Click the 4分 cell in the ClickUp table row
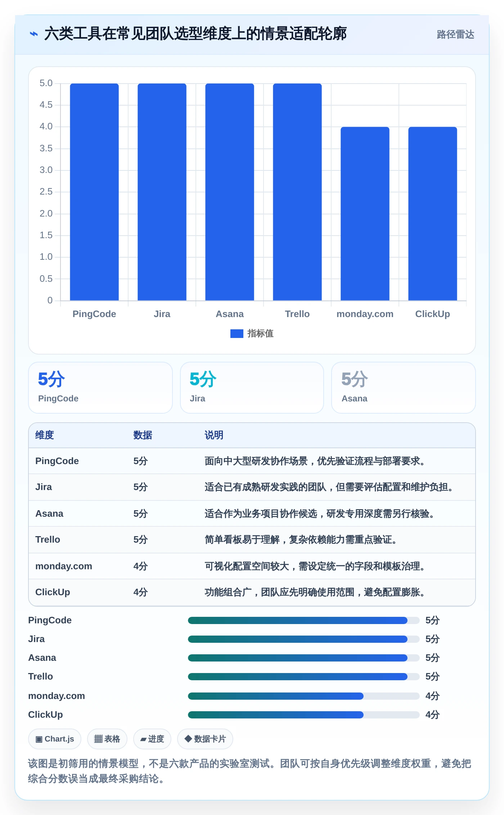504x815 pixels. [x=141, y=592]
